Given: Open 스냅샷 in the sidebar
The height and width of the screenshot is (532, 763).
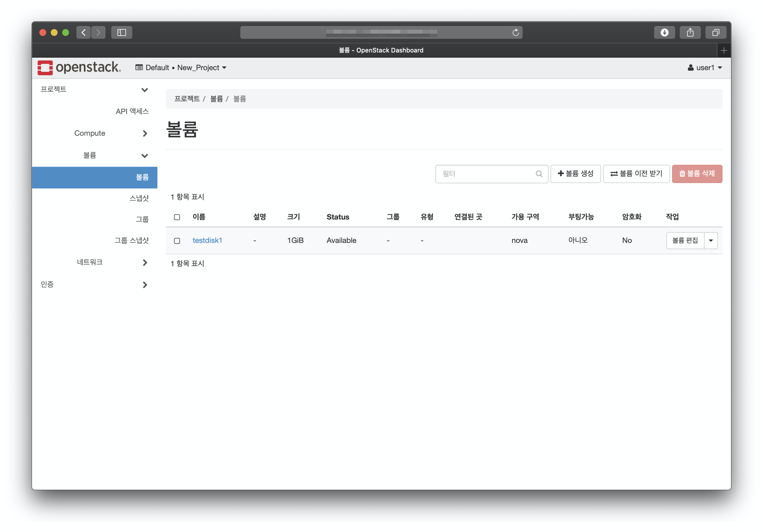Looking at the screenshot, I should coord(139,198).
